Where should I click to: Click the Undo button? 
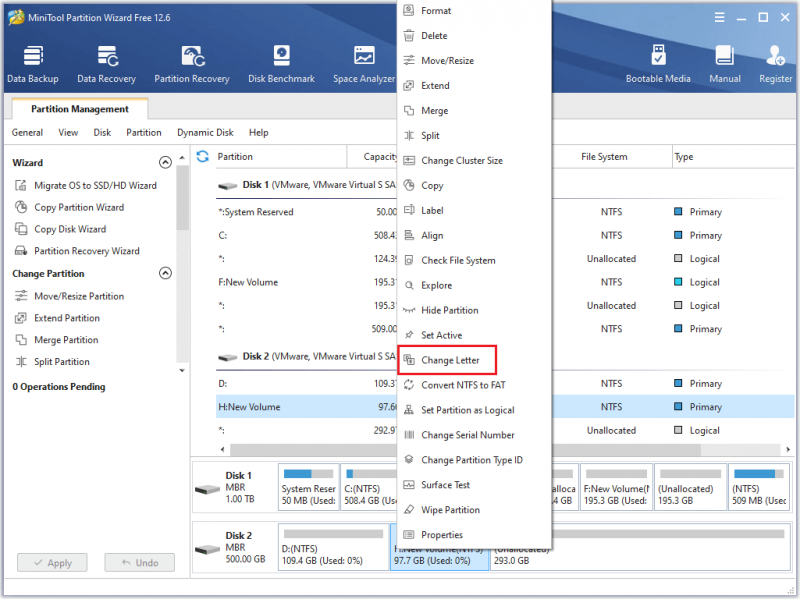[x=139, y=563]
